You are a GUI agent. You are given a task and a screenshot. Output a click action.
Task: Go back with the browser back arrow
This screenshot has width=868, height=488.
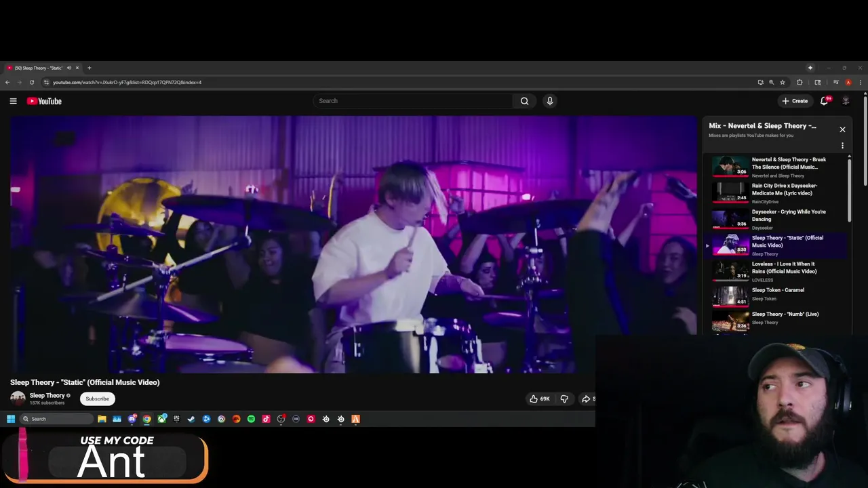tap(7, 82)
